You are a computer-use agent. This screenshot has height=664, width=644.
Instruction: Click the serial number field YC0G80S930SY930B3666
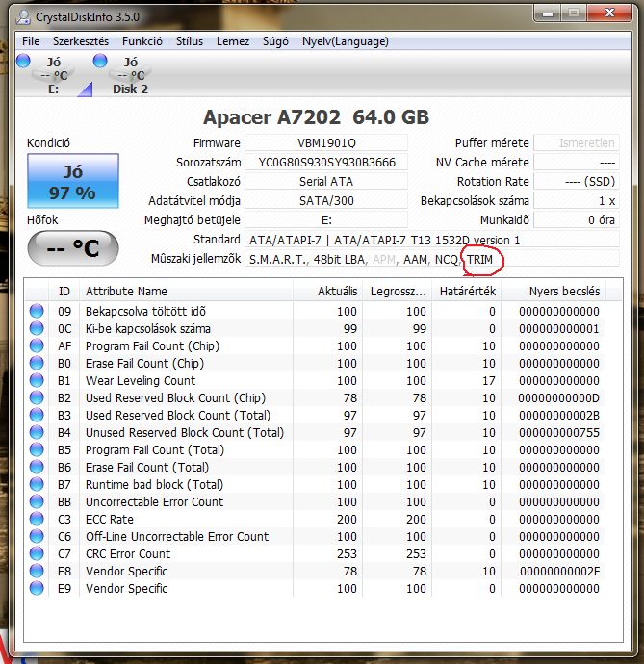[326, 163]
